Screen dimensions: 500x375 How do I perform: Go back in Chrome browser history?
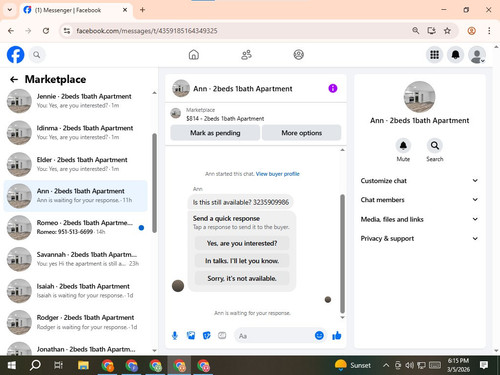coord(11,31)
